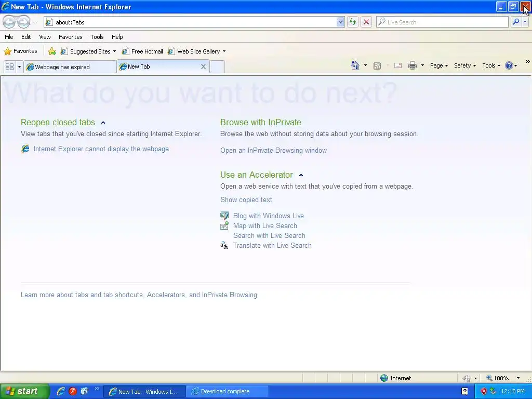Open the Home button dropdown arrow
The image size is (532, 399).
pos(365,65)
